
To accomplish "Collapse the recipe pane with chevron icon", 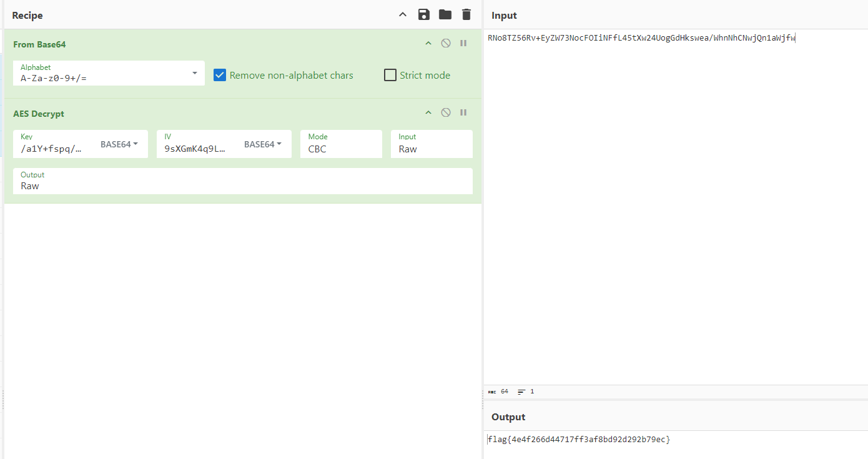I will (403, 15).
